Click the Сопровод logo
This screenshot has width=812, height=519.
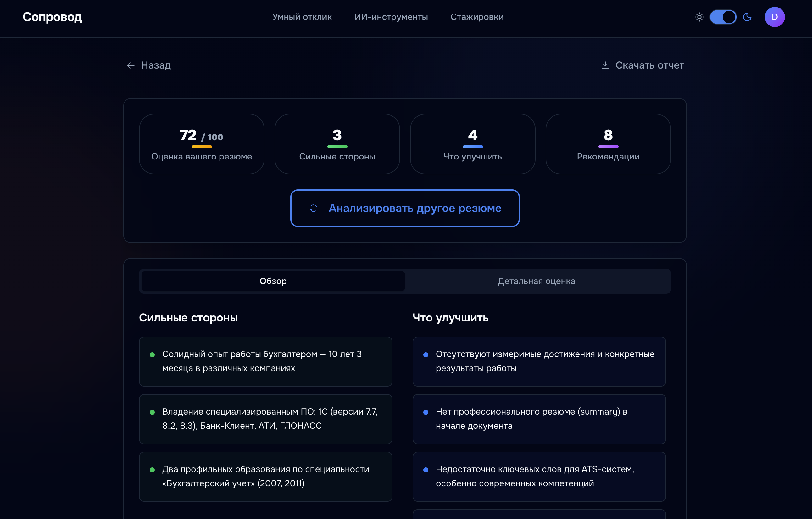pyautogui.click(x=52, y=17)
